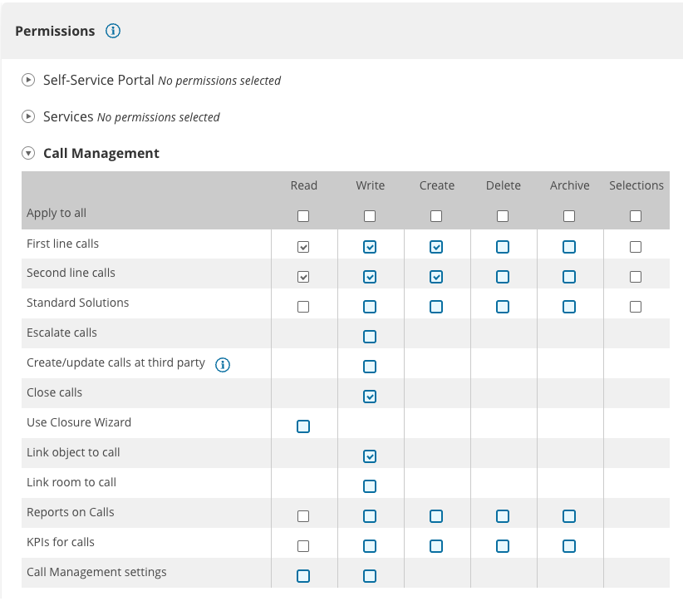Uncheck Write for Link object to call
683x616 pixels.
[370, 456]
